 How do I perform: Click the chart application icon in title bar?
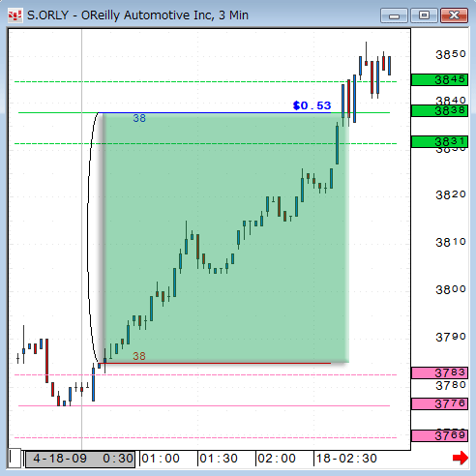click(x=15, y=15)
